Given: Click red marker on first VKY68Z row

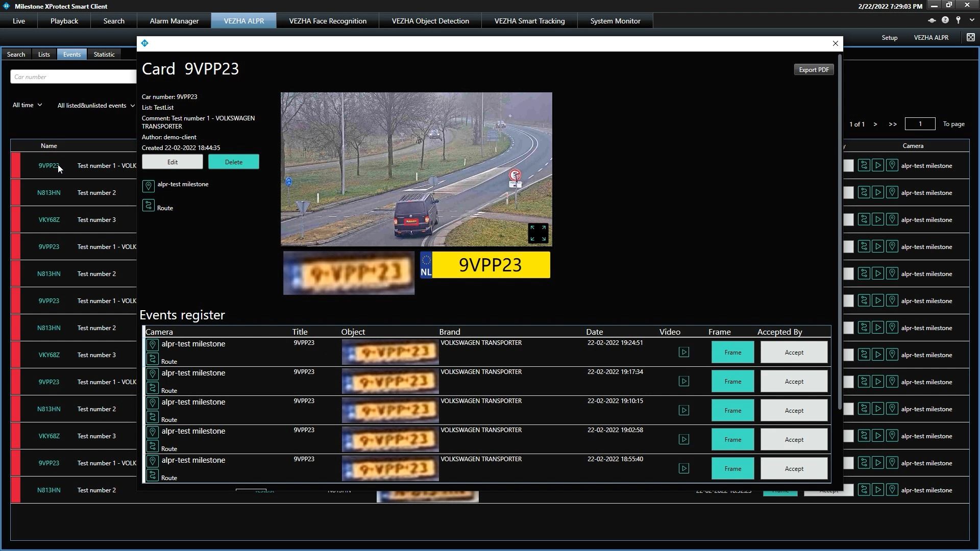Looking at the screenshot, I should pyautogui.click(x=16, y=219).
